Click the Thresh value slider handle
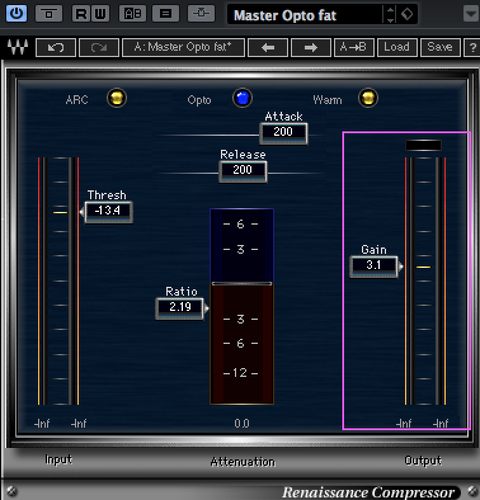 click(x=109, y=212)
